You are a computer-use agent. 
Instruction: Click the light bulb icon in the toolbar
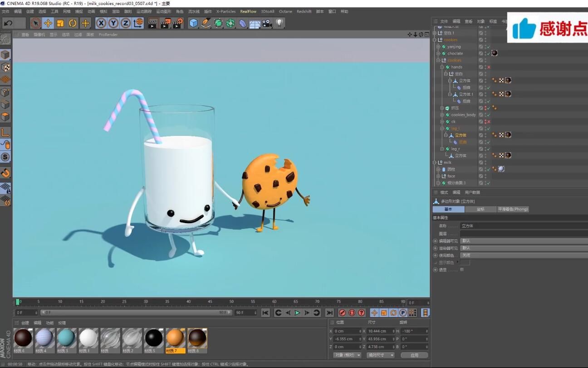[279, 23]
